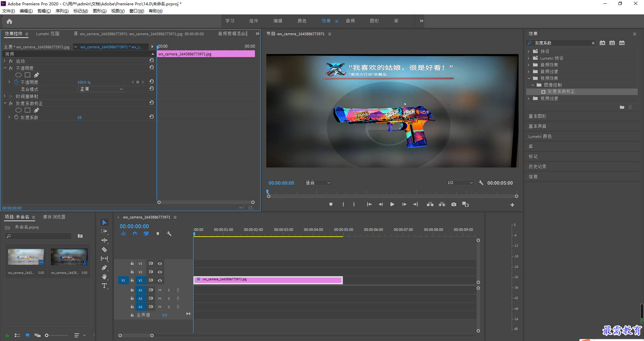The height and width of the screenshot is (341, 644).
Task: Go to In point
Action: coord(369,204)
